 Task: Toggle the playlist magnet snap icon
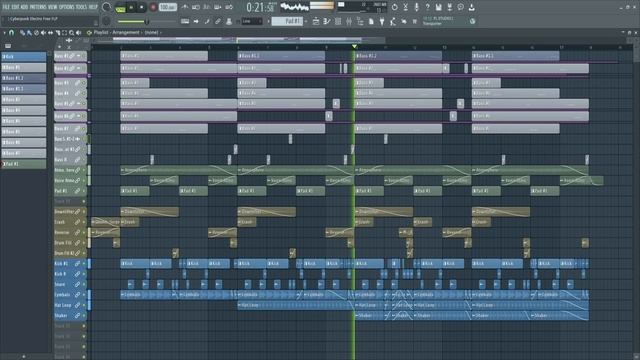coord(11,33)
